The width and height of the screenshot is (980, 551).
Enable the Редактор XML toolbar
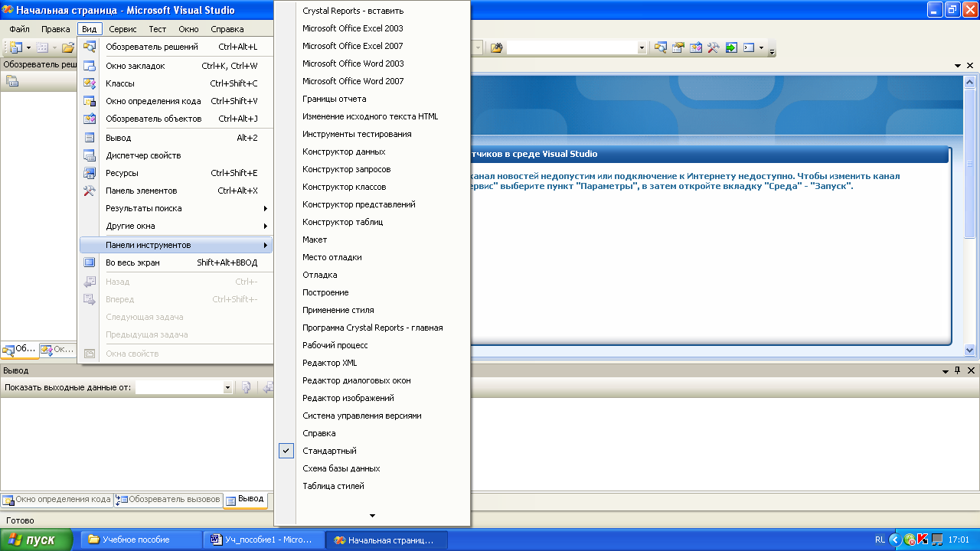click(x=372, y=363)
